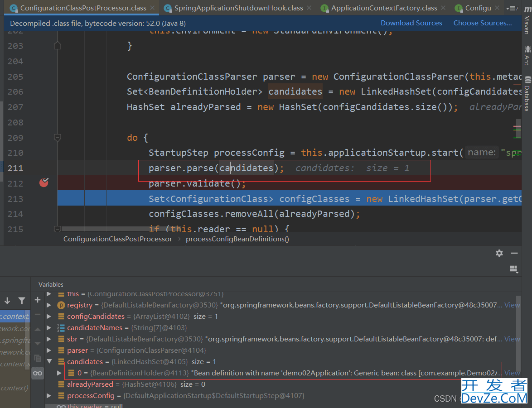The width and height of the screenshot is (532, 408).
Task: Fold the if block at line 215
Action: 58,229
